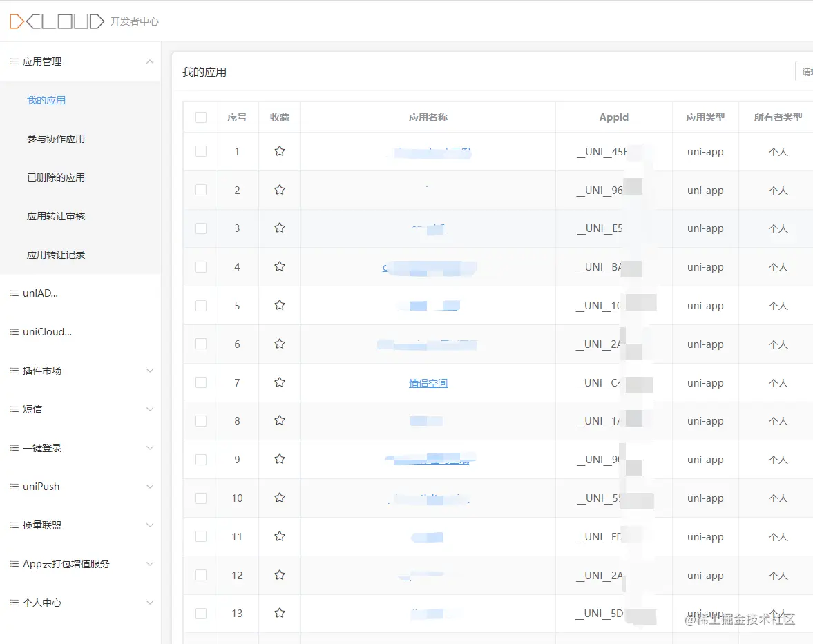Image resolution: width=813 pixels, height=644 pixels.
Task: Tick the checkbox in the 情侣空间 row
Action: 201,382
